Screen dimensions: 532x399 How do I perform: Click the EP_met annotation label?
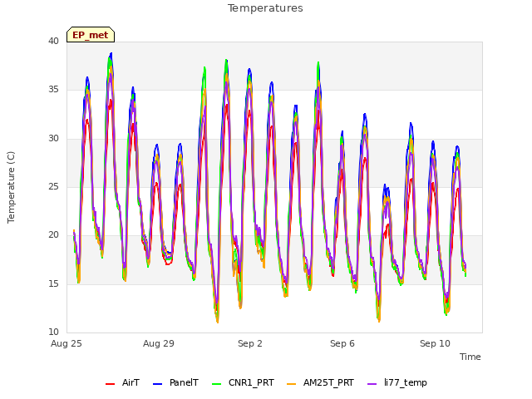(91, 35)
